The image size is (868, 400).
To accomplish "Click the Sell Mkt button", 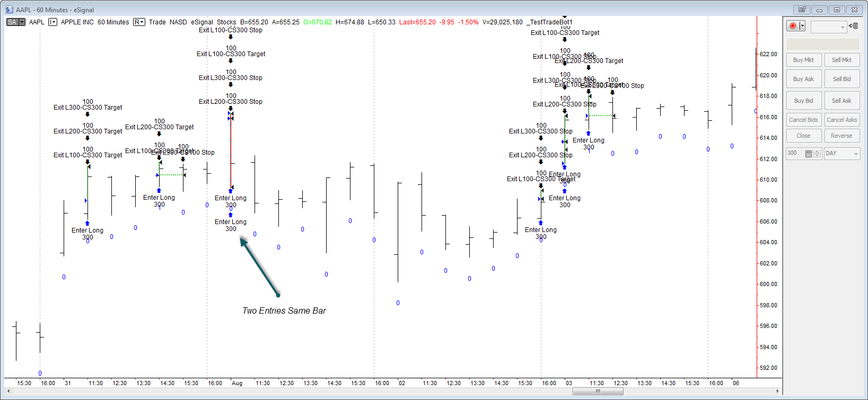I will coord(841,60).
